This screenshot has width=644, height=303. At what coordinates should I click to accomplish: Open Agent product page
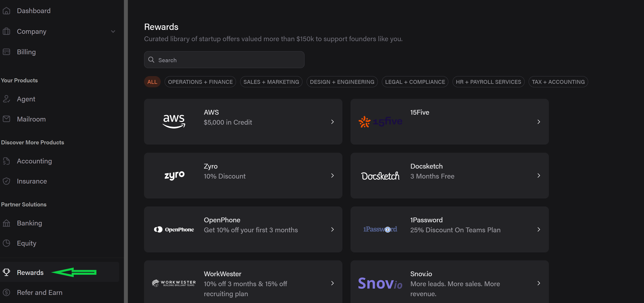pos(26,99)
